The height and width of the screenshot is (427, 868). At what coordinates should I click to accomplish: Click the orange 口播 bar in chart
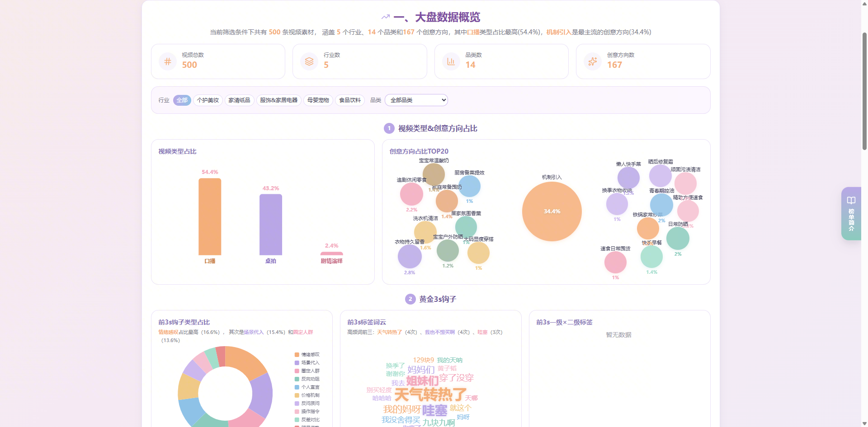210,217
